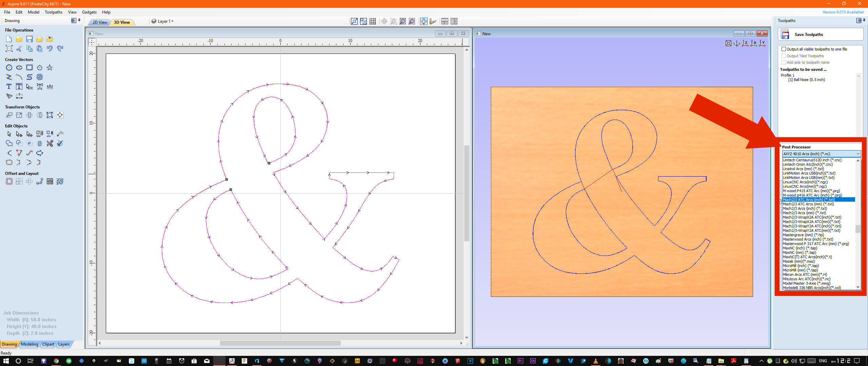The image size is (868, 366).
Task: Create a new file in File Operations
Action: (9, 39)
